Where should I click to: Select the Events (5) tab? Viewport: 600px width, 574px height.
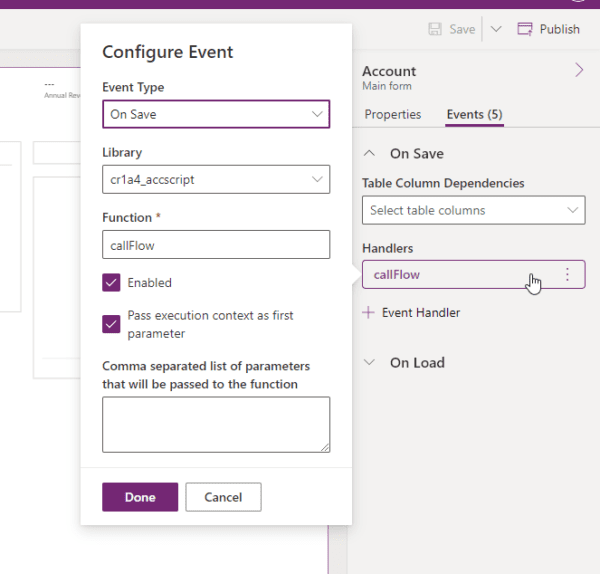[474, 115]
